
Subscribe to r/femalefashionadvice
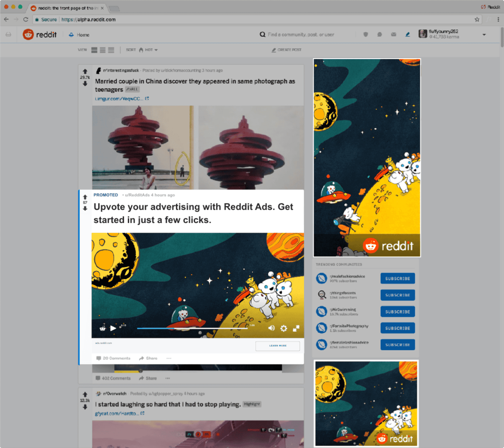coord(398,345)
